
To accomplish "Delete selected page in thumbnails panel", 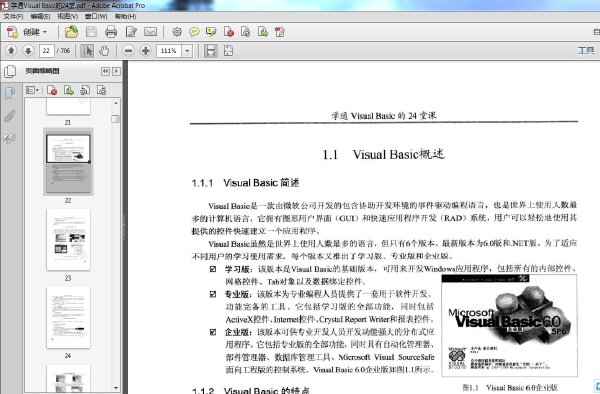I will click(52, 90).
